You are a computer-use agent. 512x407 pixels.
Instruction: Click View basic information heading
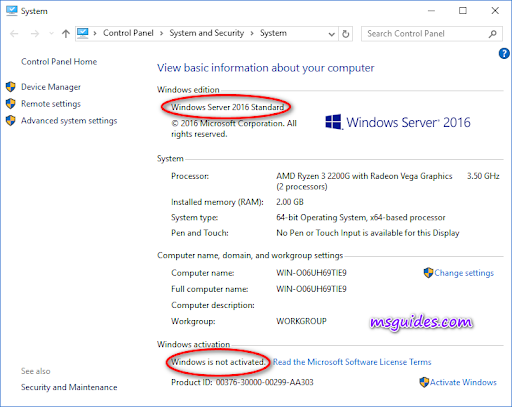(x=266, y=68)
